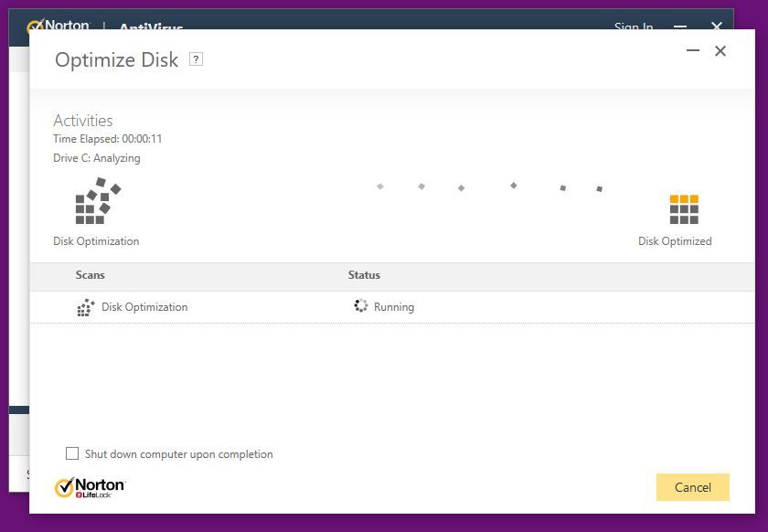Click the Drive C: Analyzing text
This screenshot has width=768, height=532.
[x=97, y=158]
